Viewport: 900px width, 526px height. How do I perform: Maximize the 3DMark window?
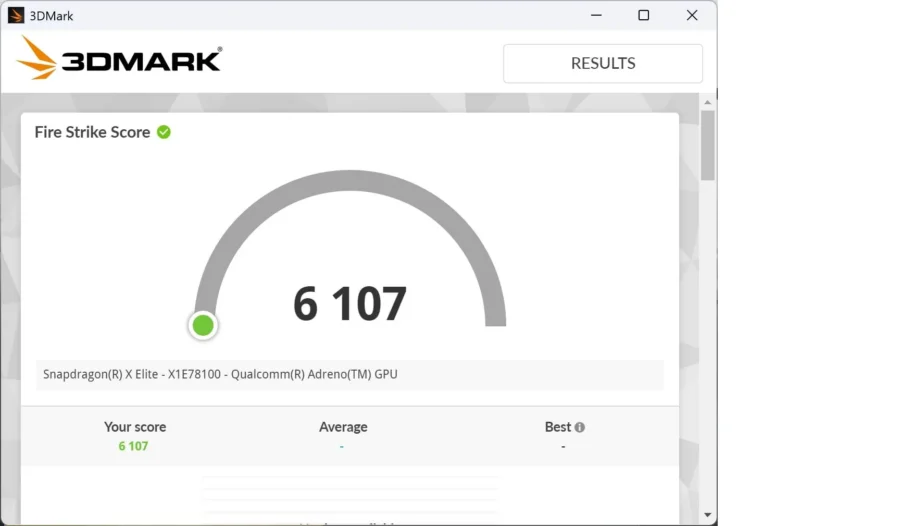pyautogui.click(x=644, y=16)
